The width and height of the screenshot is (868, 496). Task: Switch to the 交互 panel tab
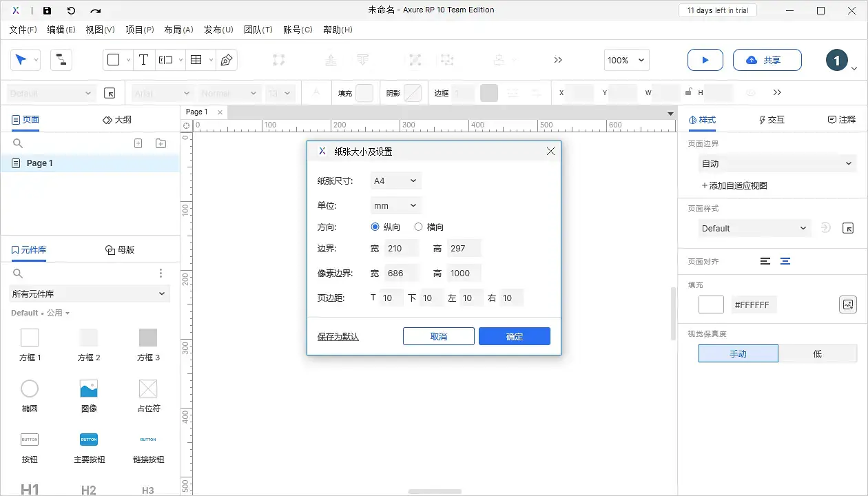click(772, 119)
